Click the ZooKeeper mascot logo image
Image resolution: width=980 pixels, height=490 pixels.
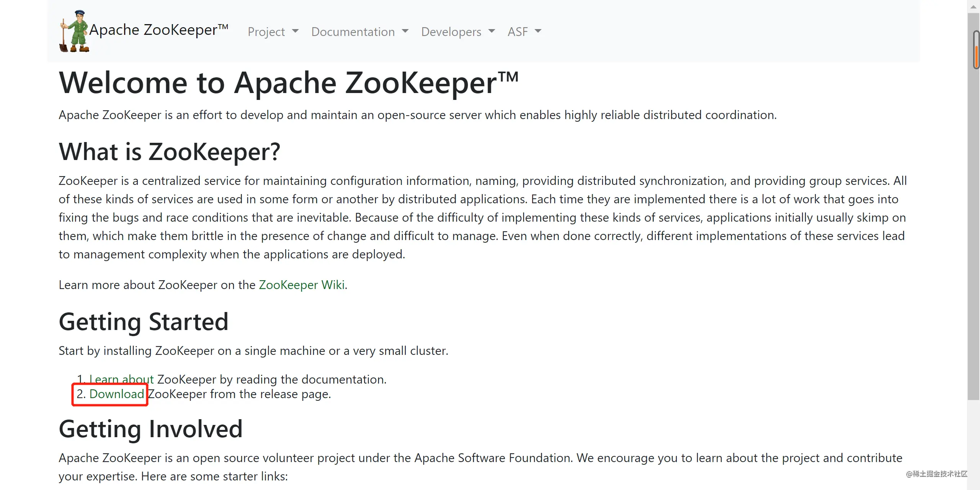[74, 31]
